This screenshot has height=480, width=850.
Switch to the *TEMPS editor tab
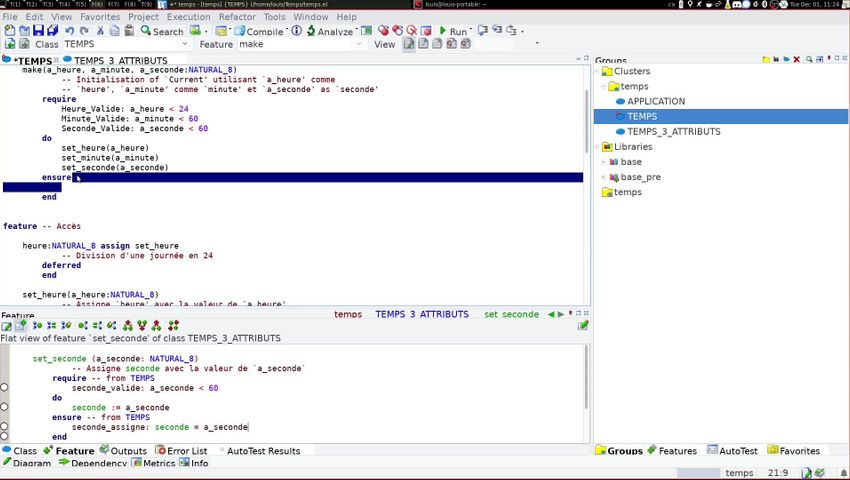[x=30, y=60]
